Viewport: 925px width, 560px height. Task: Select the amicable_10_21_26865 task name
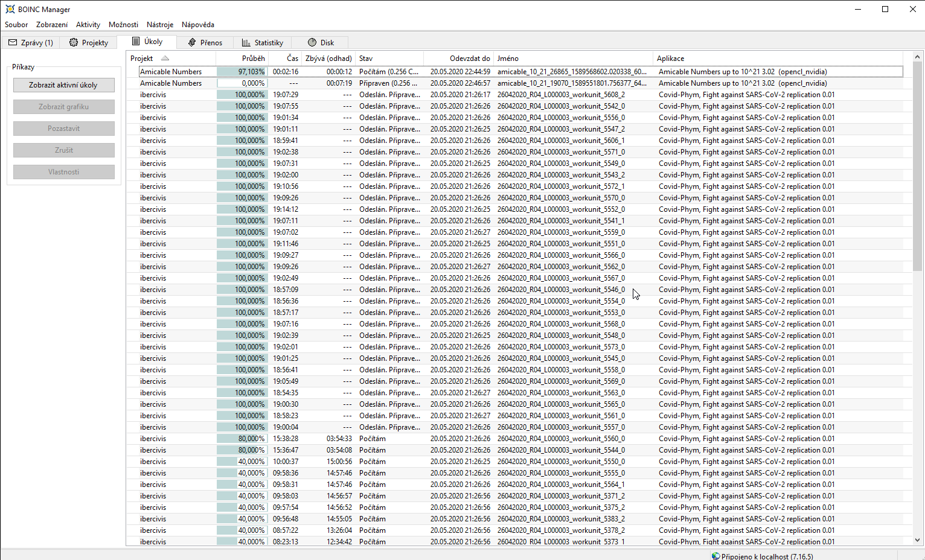[x=572, y=72]
